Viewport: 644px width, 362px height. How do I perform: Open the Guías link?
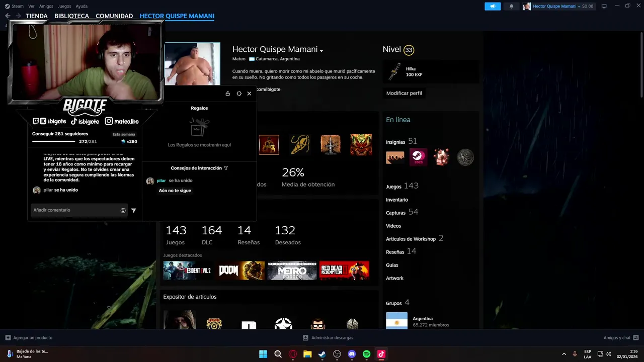click(392, 265)
